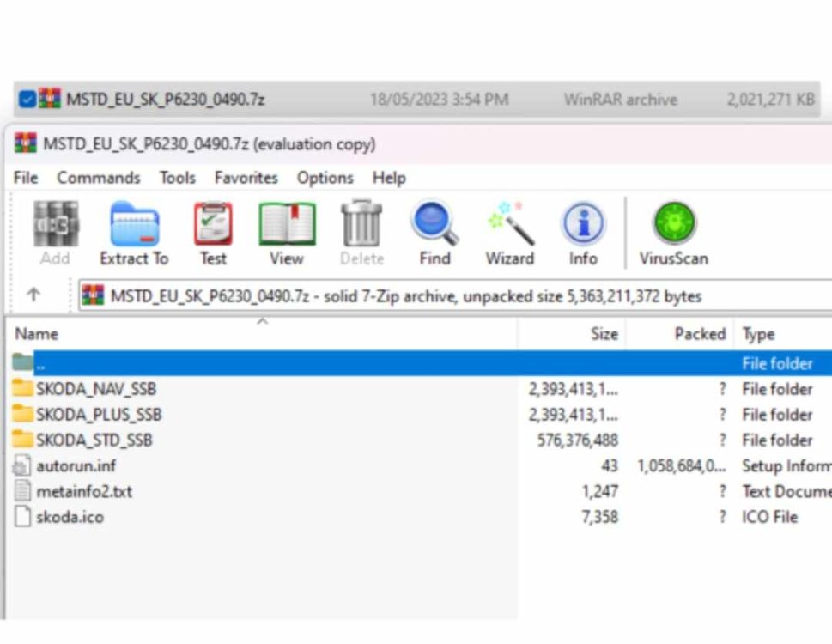Open the View book icon
Image resolution: width=832 pixels, height=644 pixels.
(287, 224)
